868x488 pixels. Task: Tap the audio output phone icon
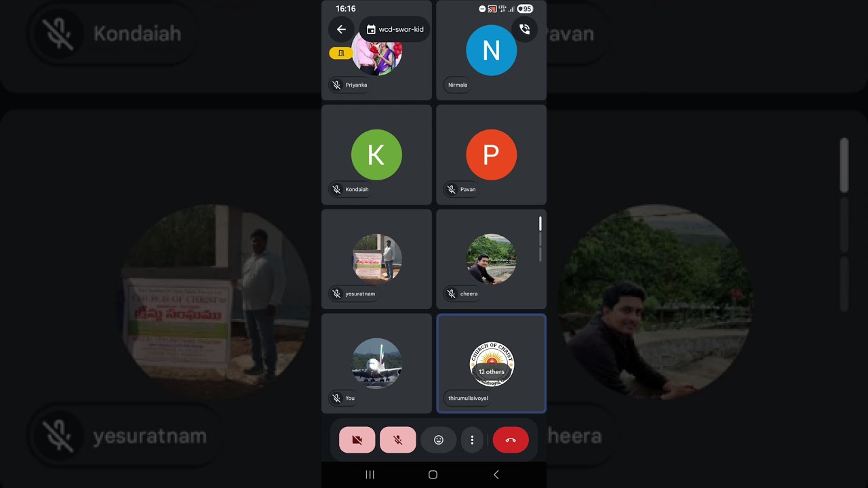[x=524, y=29]
